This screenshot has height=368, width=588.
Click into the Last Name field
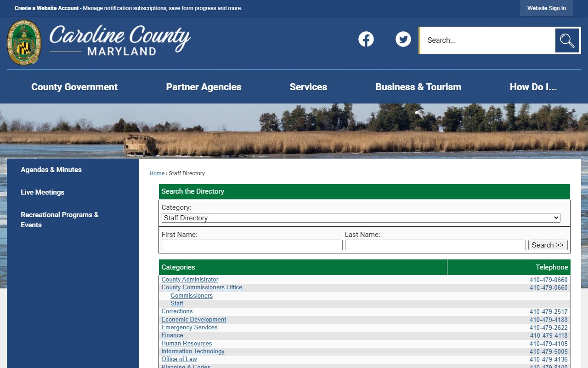[435, 245]
